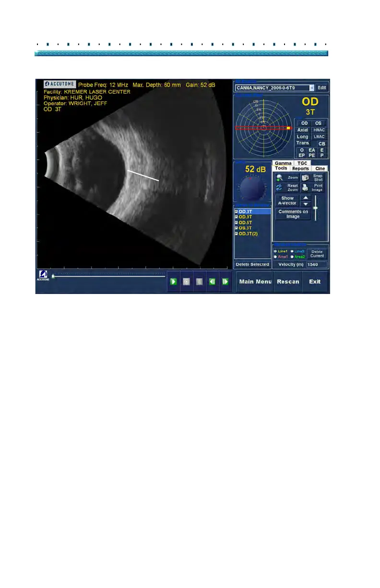Take a Snap Shot with camera icon

[305, 178]
